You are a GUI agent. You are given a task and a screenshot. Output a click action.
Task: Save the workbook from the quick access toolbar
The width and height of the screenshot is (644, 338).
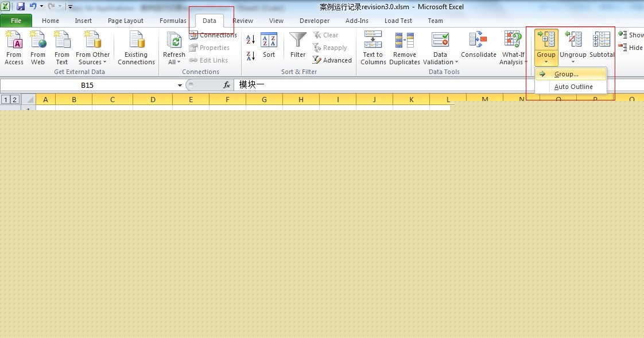pos(21,6)
